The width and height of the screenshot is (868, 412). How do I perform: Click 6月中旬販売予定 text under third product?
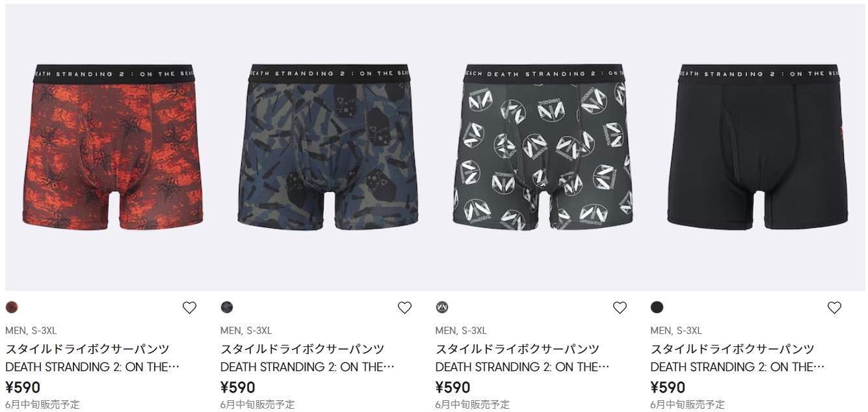pyautogui.click(x=473, y=405)
